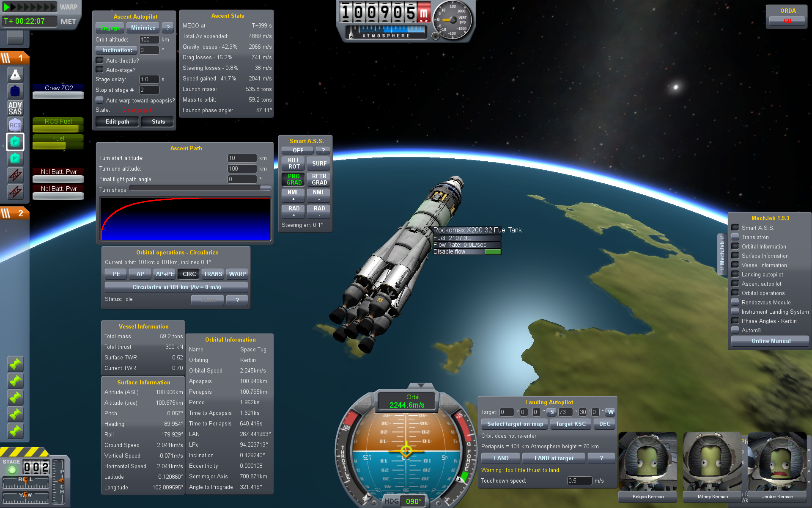Collapse the MechJeb side tab
812x508 pixels.
[x=722, y=253]
